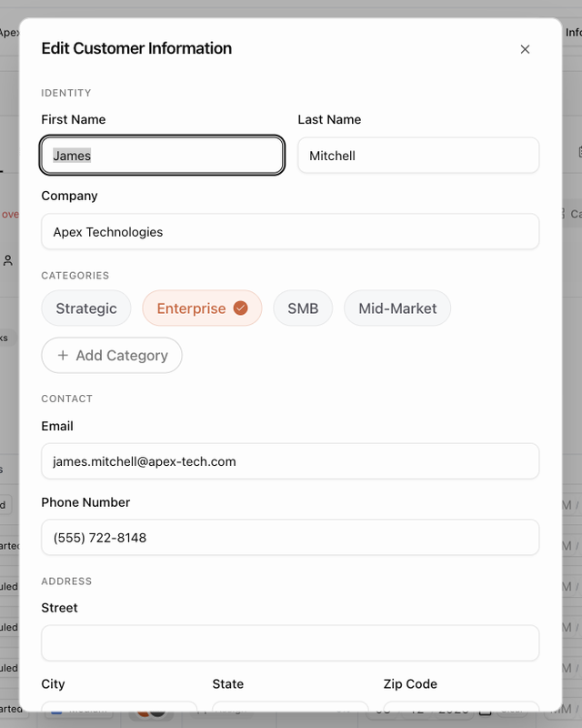Toggle the Strategic category chip

click(x=86, y=308)
